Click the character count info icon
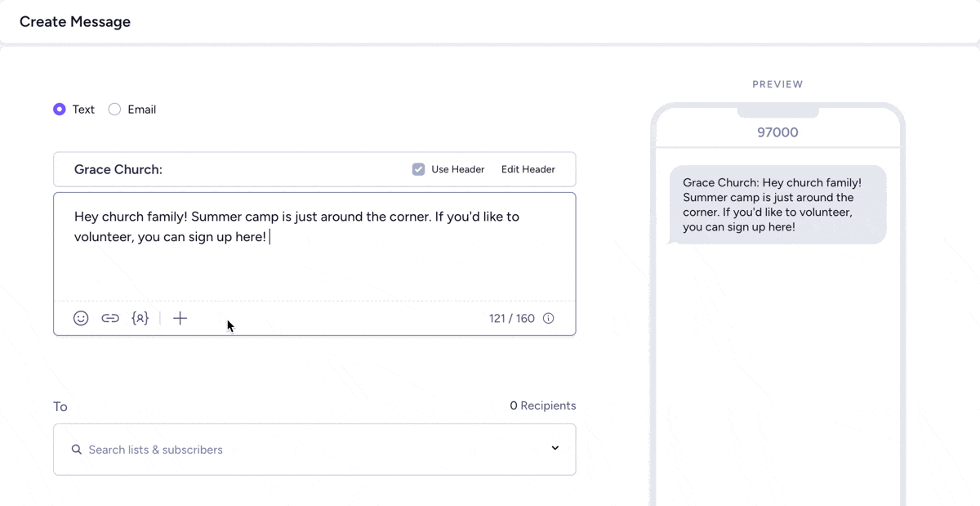980x506 pixels. tap(549, 318)
